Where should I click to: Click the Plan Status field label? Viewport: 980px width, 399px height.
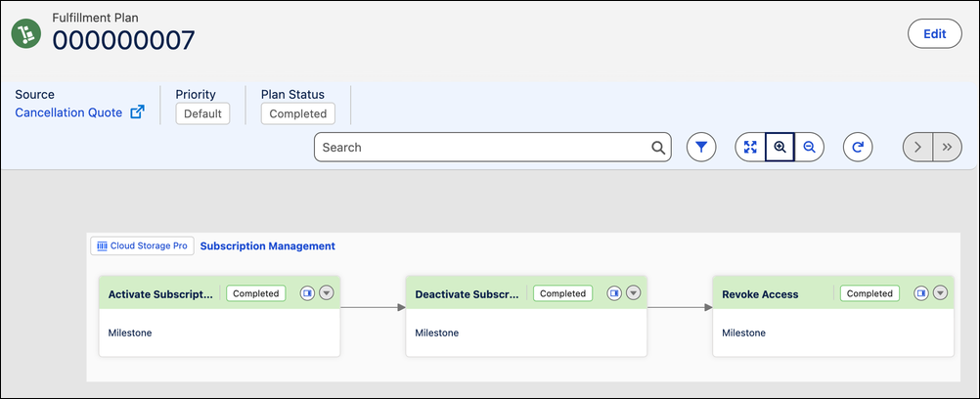[x=293, y=95]
